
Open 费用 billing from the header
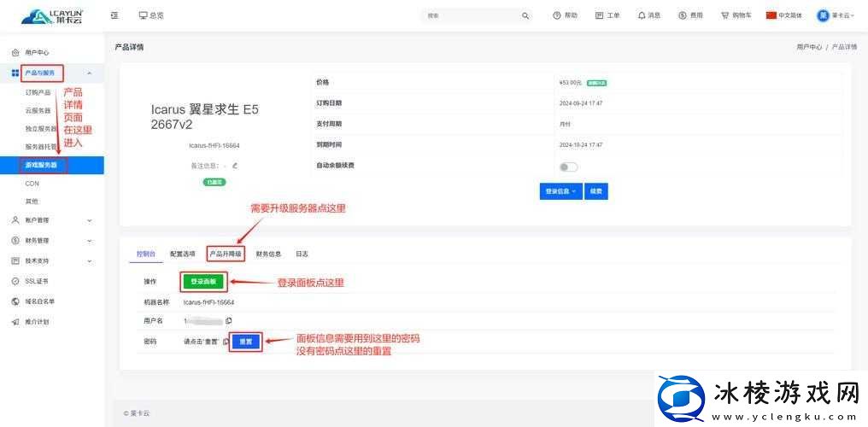click(690, 15)
